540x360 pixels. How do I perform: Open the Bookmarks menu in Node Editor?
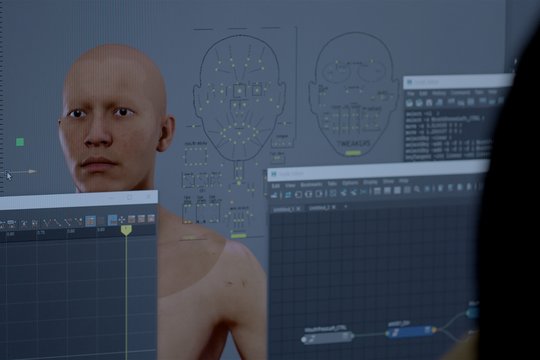coord(311,185)
